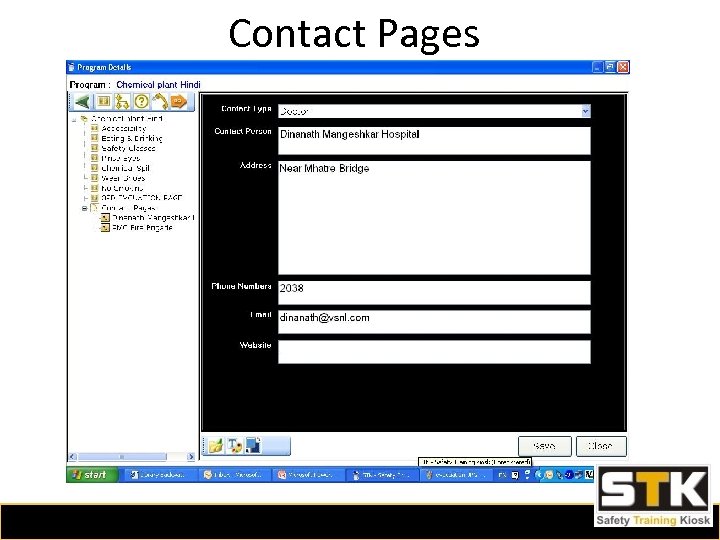
Task: Click the orange arrow icon in the toolbar
Action: 178,101
